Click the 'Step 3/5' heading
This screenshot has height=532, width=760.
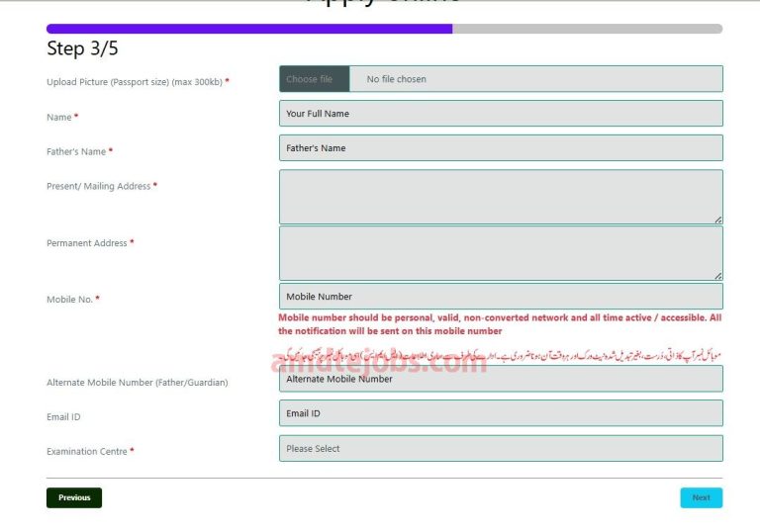coord(82,48)
